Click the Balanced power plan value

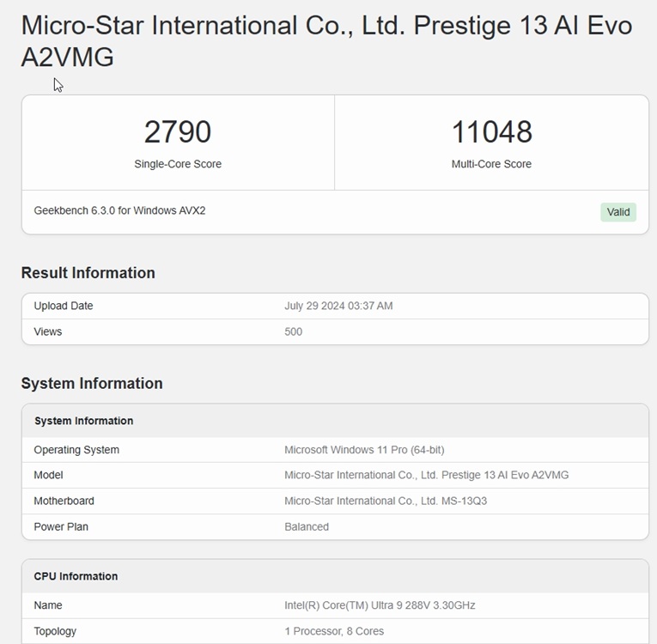point(307,526)
